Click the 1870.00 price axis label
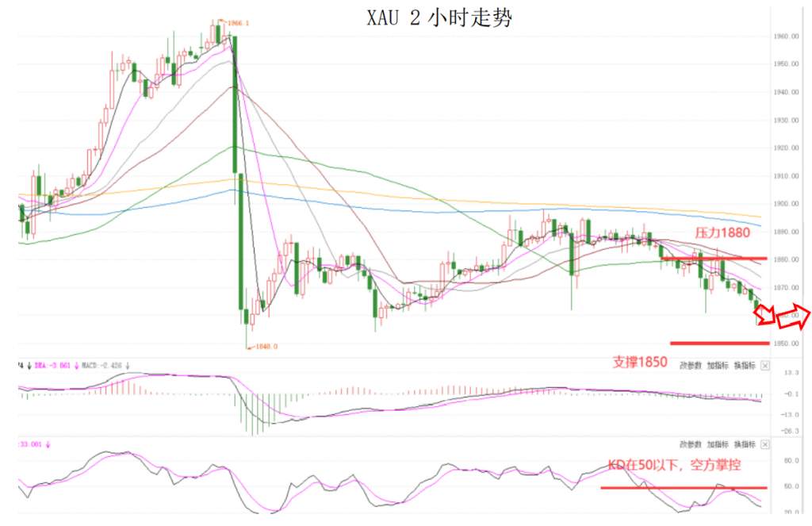 click(786, 288)
